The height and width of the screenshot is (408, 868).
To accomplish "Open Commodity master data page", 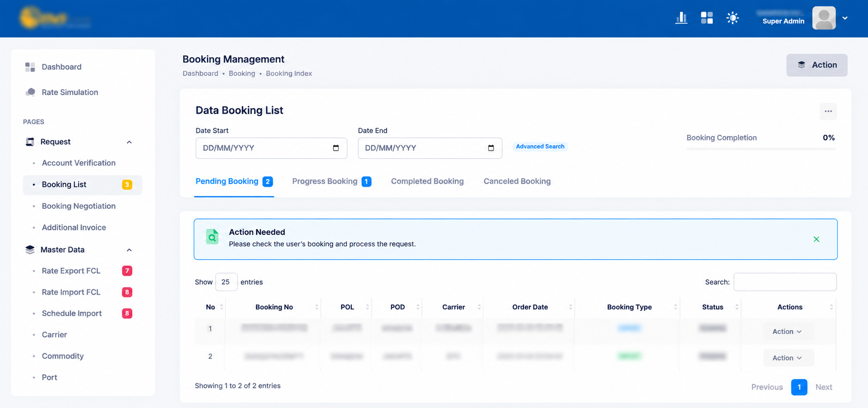I will pos(63,356).
